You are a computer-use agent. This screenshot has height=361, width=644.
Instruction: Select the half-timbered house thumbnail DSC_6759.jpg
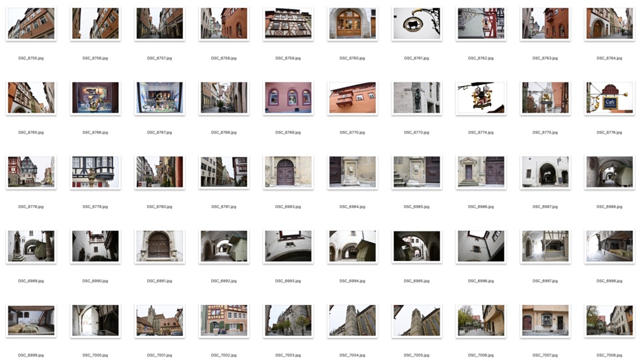(x=288, y=23)
